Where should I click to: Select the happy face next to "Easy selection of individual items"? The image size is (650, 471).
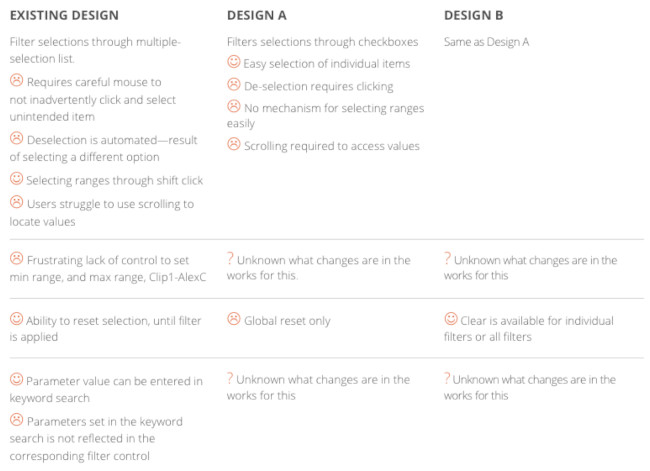[234, 64]
